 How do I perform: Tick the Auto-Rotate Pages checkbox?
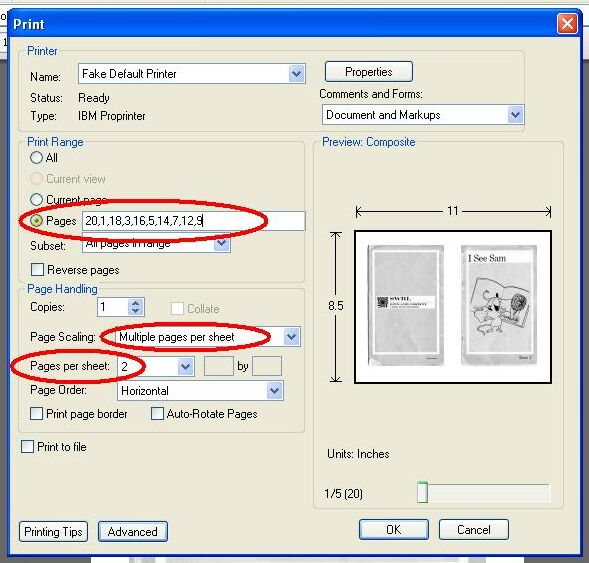pyautogui.click(x=157, y=414)
